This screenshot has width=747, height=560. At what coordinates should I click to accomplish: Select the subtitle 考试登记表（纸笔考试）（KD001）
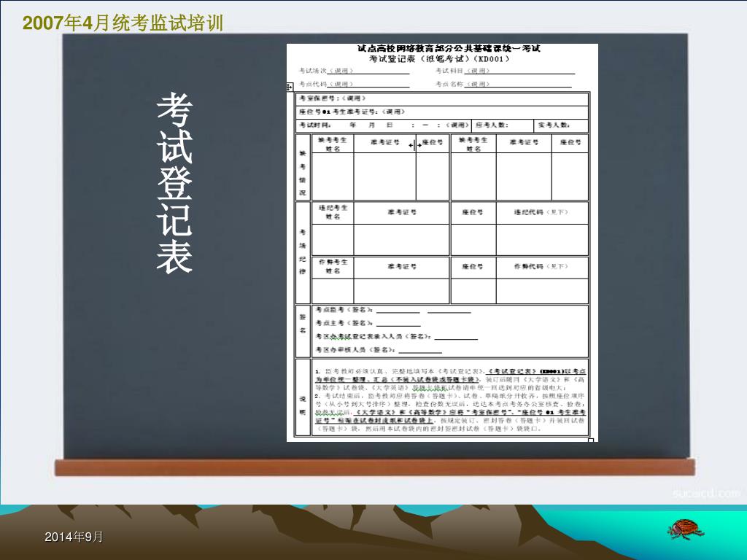[x=440, y=59]
